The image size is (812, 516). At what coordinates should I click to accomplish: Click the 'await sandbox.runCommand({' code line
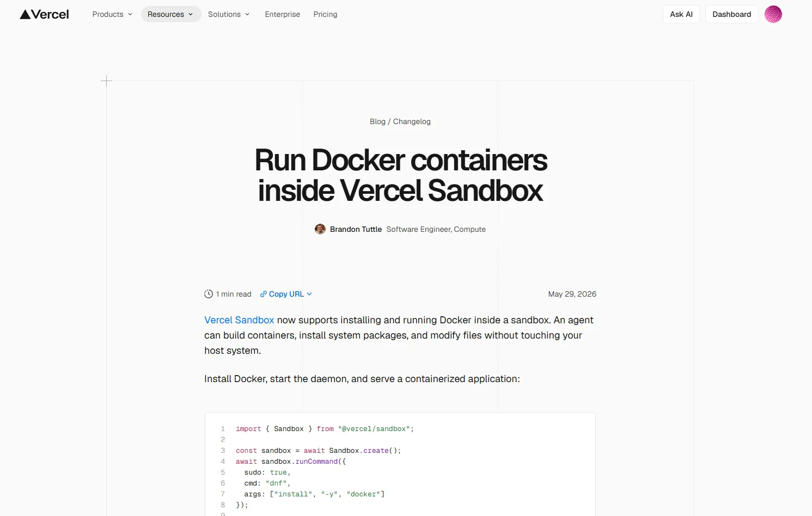[291, 462]
